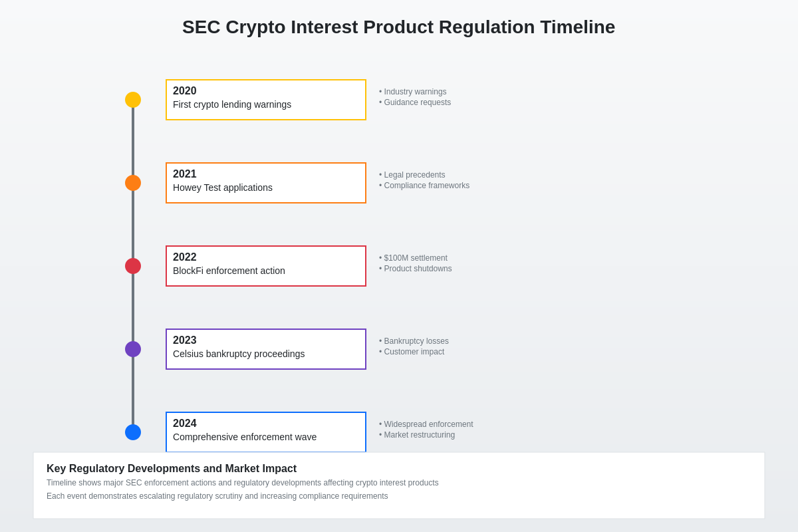Select the Comprehensive enforcement wave box
The height and width of the screenshot is (532, 798).
(266, 432)
